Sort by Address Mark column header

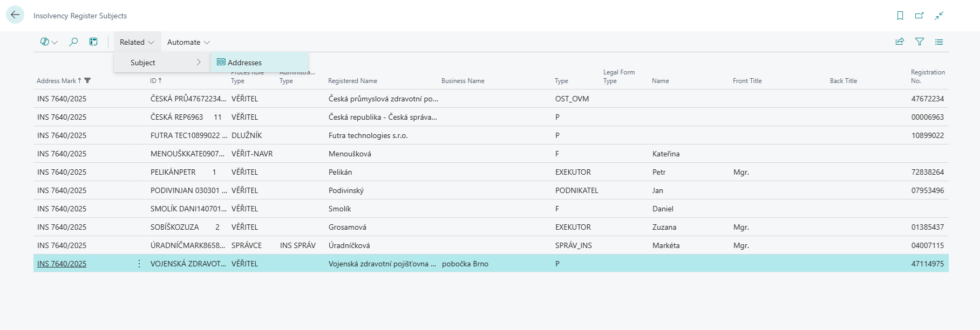(56, 81)
